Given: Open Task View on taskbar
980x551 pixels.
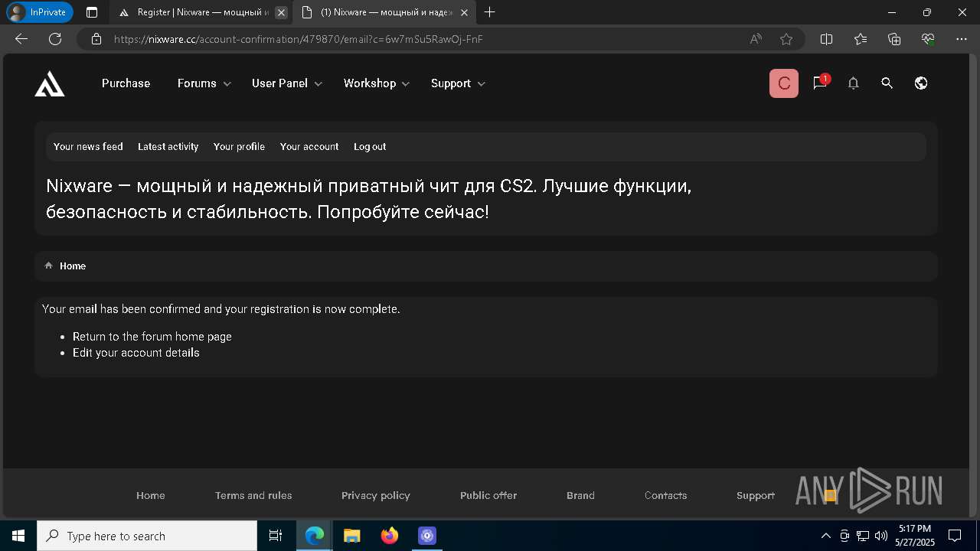Looking at the screenshot, I should tap(276, 536).
